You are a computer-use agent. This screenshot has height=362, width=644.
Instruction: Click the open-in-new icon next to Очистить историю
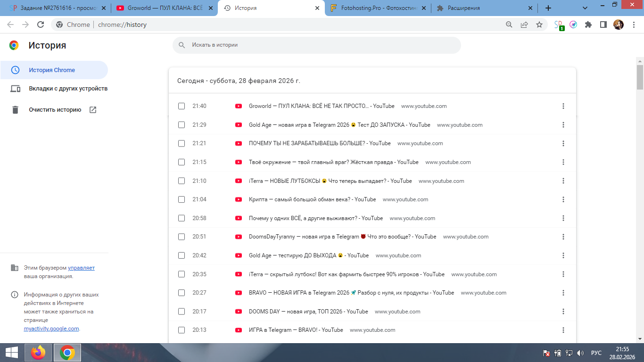pyautogui.click(x=93, y=110)
